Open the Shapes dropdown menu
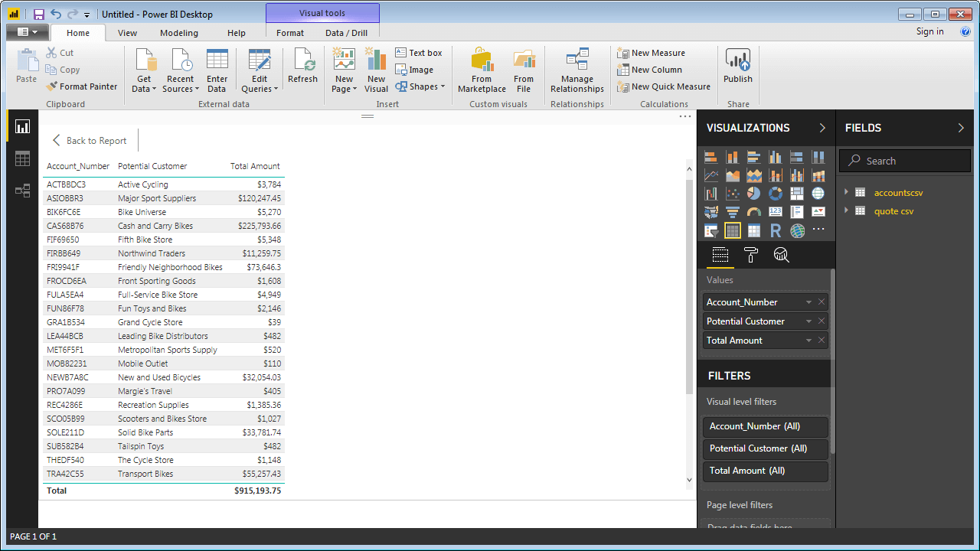Screen dimensions: 980x551 (420, 86)
